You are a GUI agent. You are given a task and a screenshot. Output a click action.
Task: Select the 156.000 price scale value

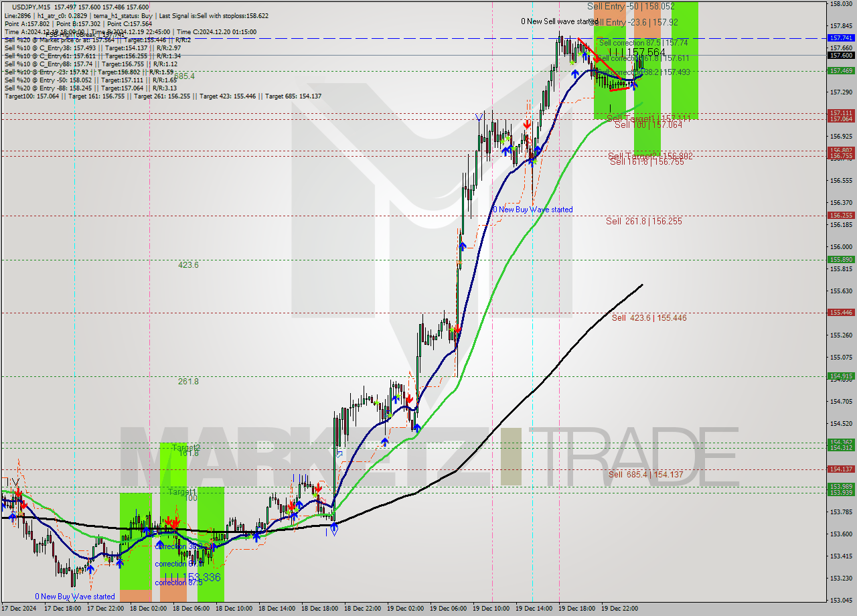[x=841, y=246]
